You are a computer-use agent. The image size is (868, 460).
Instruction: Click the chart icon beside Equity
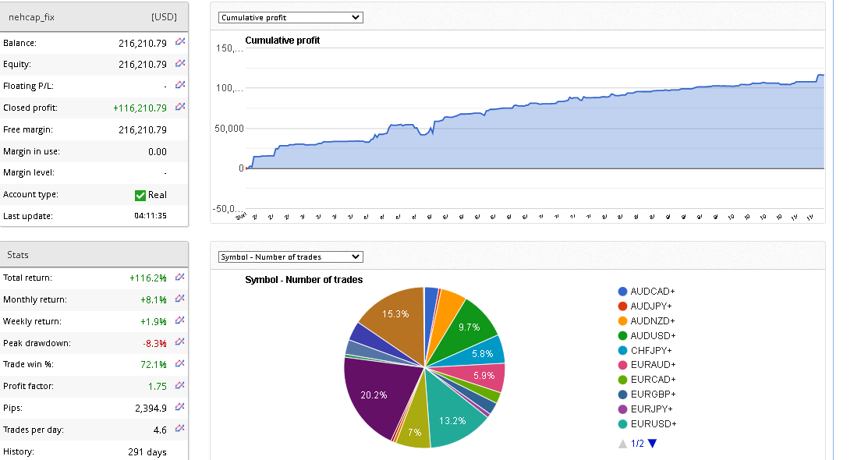[180, 63]
